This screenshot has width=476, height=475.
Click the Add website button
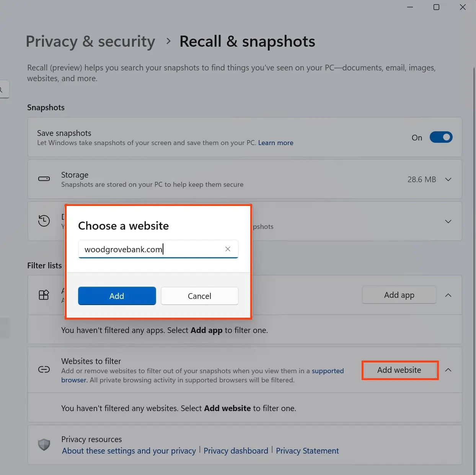click(399, 370)
